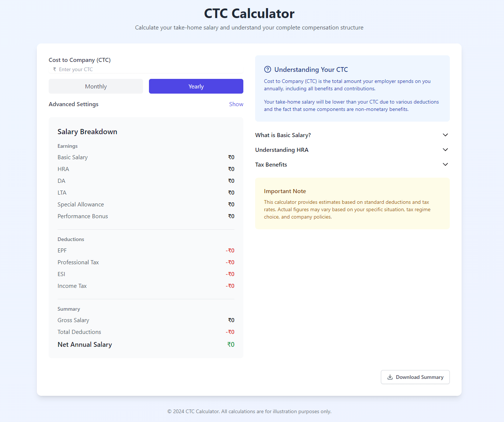
Task: Click the Important Note heading
Action: pos(285,191)
